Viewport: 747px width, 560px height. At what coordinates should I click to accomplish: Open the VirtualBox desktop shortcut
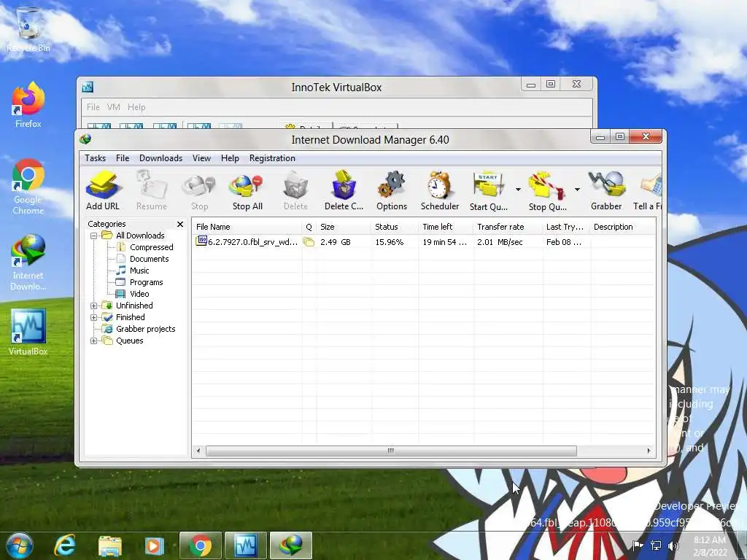pos(28,332)
